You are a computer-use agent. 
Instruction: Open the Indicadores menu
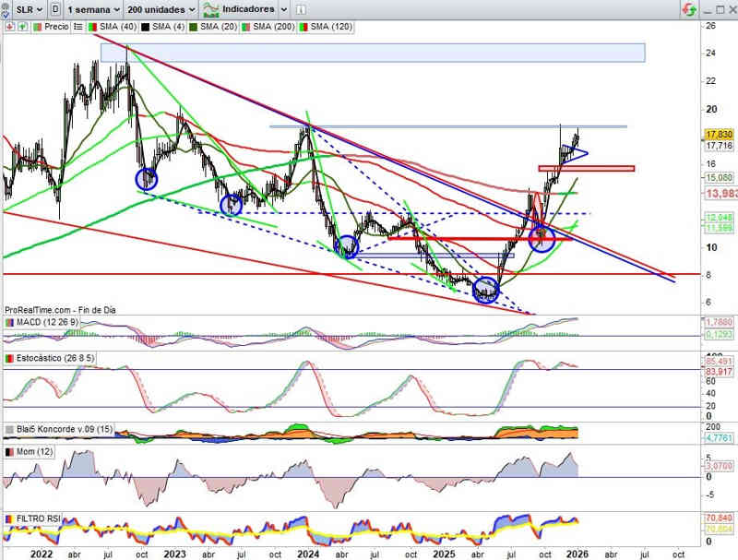(x=253, y=9)
